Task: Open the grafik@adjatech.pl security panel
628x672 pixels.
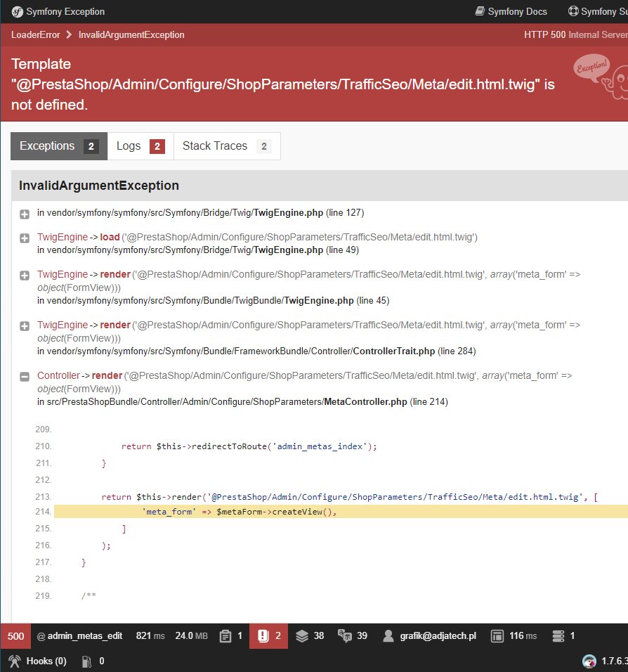Action: pos(438,636)
